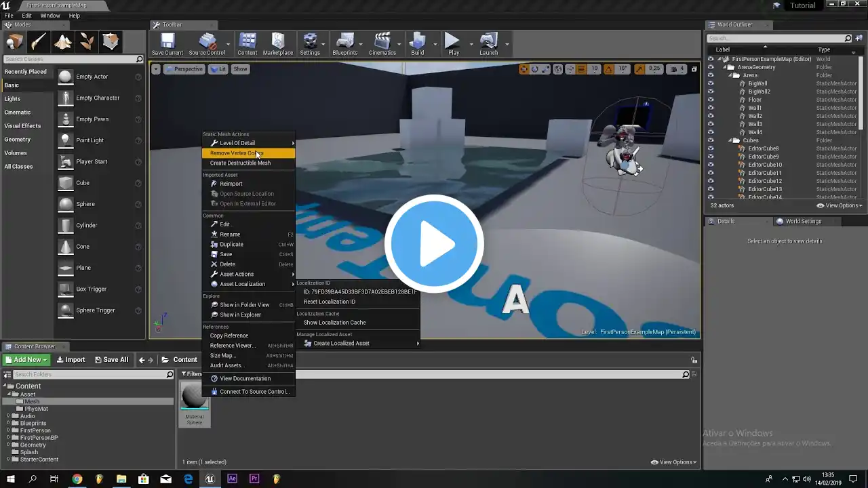
Task: Click the Import button in Content Browser
Action: pyautogui.click(x=71, y=360)
